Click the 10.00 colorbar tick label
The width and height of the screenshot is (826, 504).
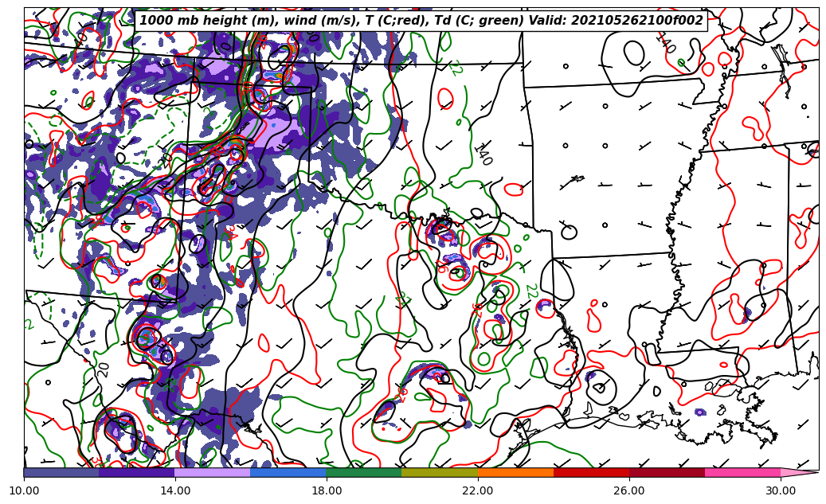point(24,490)
